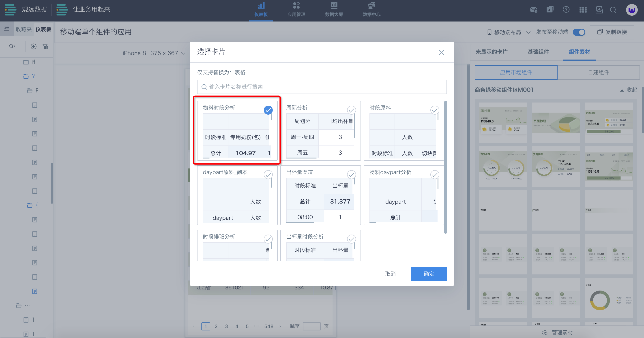This screenshot has width=644, height=338.
Task: Click the dialog card list scrollbar
Action: [445, 167]
